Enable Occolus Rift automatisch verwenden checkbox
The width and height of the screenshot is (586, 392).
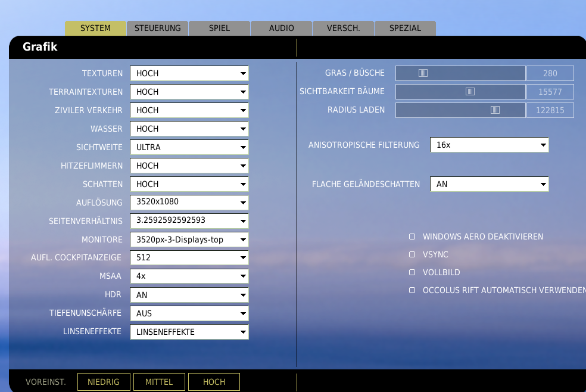[x=412, y=291]
